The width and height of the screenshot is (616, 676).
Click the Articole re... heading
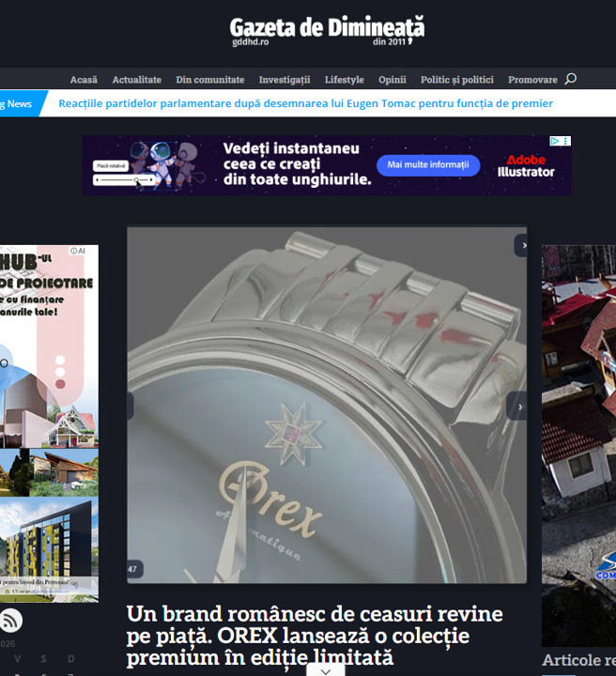[x=579, y=660]
